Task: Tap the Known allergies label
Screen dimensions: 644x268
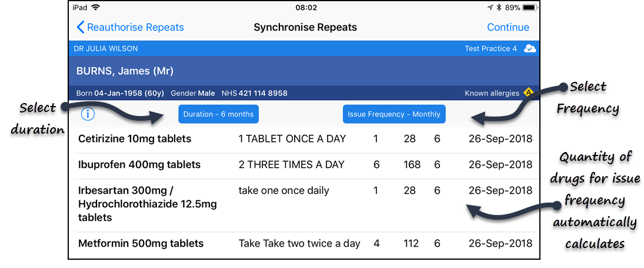Action: pos(492,93)
